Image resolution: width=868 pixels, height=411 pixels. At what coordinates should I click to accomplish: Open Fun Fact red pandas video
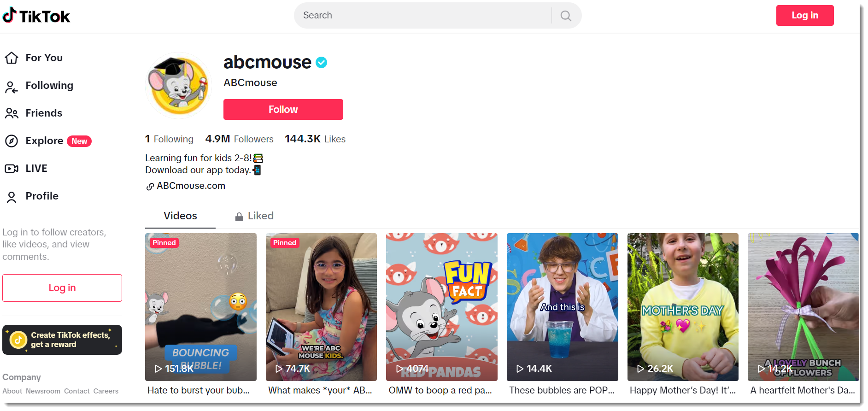[442, 307]
